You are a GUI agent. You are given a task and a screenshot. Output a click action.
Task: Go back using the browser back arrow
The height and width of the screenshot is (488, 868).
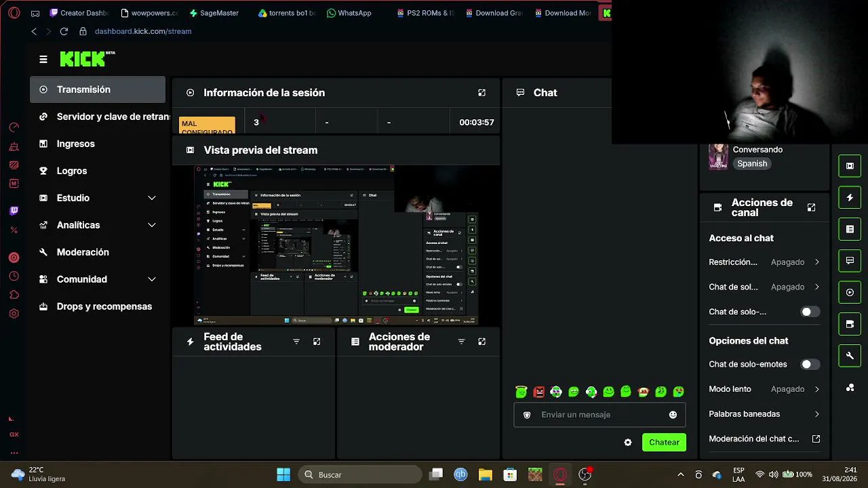(x=34, y=31)
